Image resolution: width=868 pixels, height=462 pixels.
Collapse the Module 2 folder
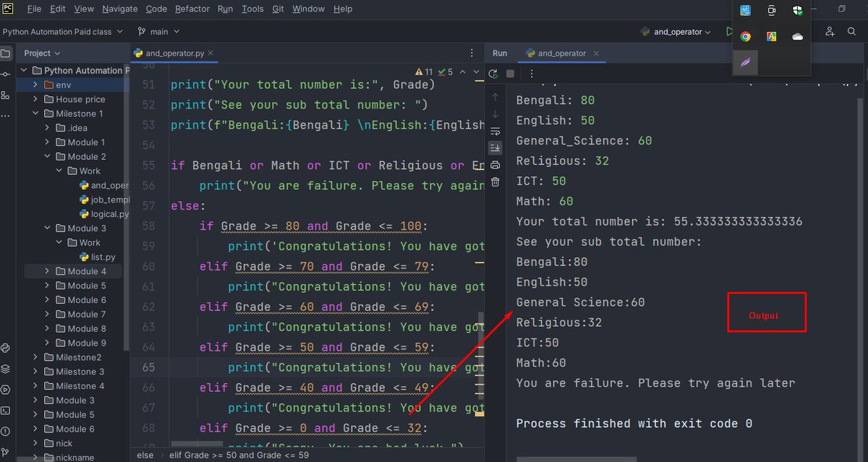[x=47, y=157]
